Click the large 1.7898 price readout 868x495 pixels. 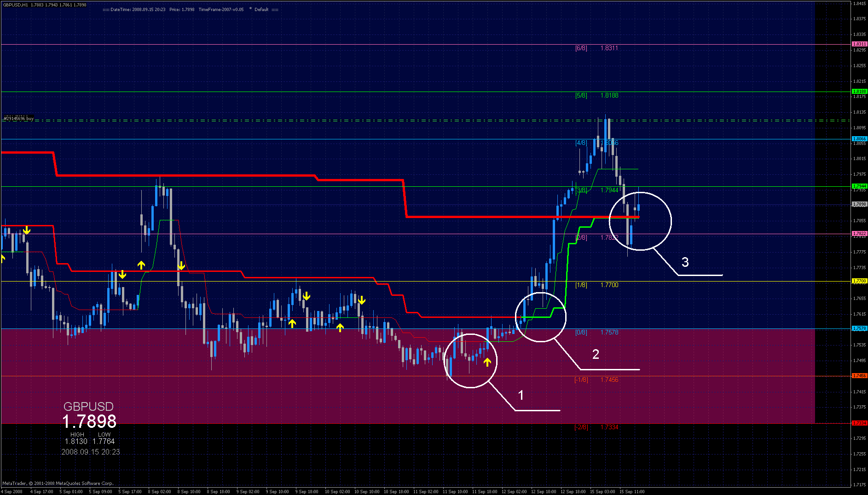tap(89, 421)
